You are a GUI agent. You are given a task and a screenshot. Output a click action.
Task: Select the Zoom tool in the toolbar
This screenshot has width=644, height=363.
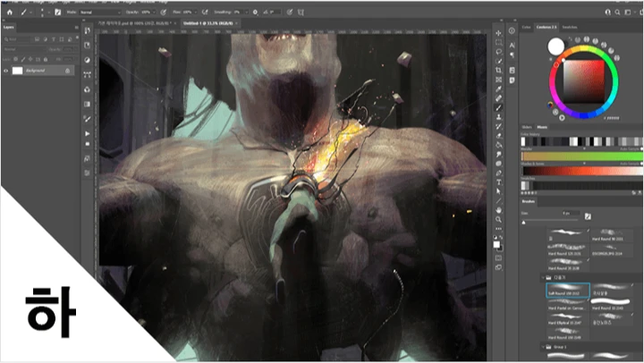click(x=498, y=220)
